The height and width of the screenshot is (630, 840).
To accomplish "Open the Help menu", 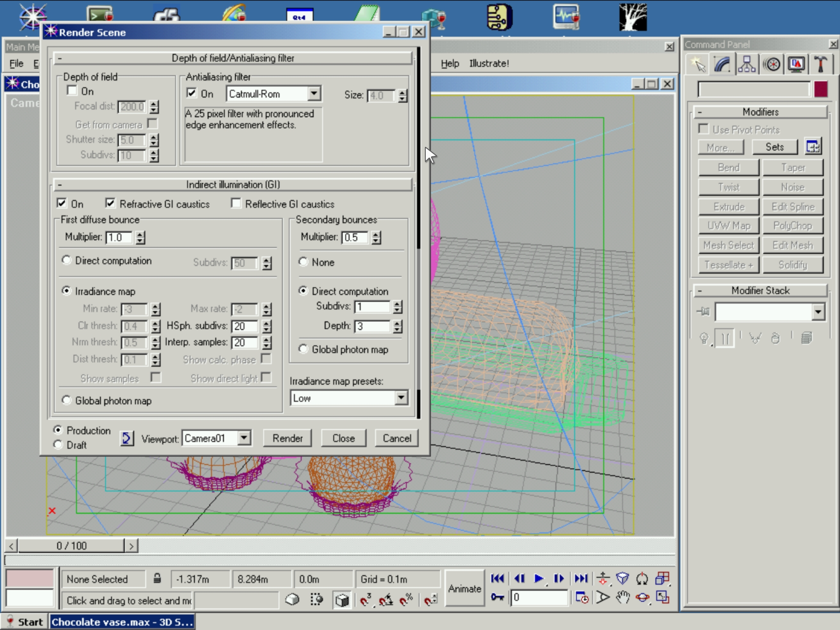I will click(x=450, y=64).
